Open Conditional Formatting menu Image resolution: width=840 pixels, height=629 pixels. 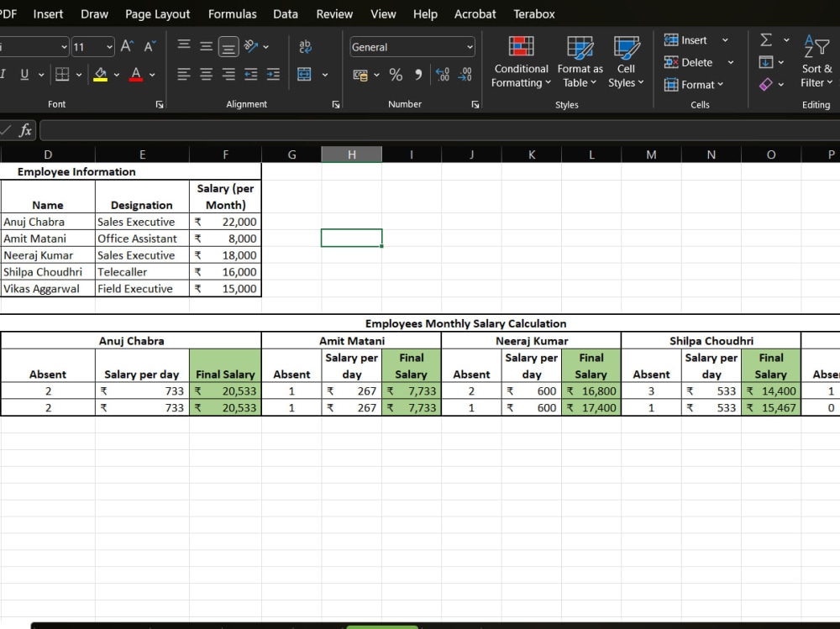[521, 61]
